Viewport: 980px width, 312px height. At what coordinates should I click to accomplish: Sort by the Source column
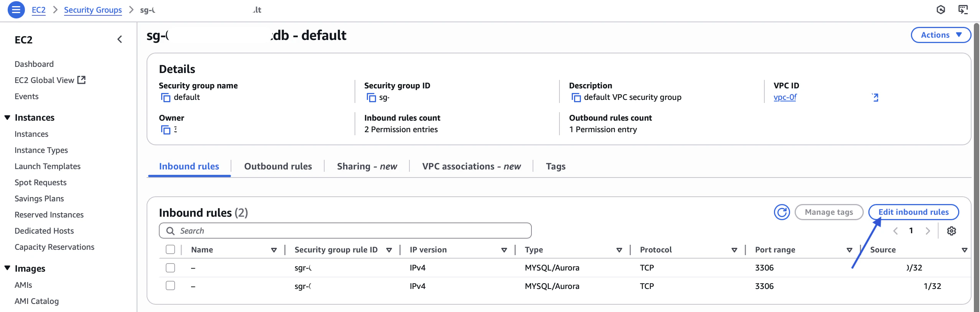click(x=965, y=250)
